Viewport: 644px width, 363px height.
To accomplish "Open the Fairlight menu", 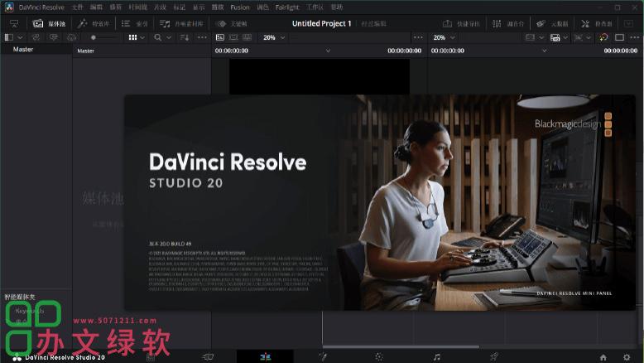I will tap(287, 7).
